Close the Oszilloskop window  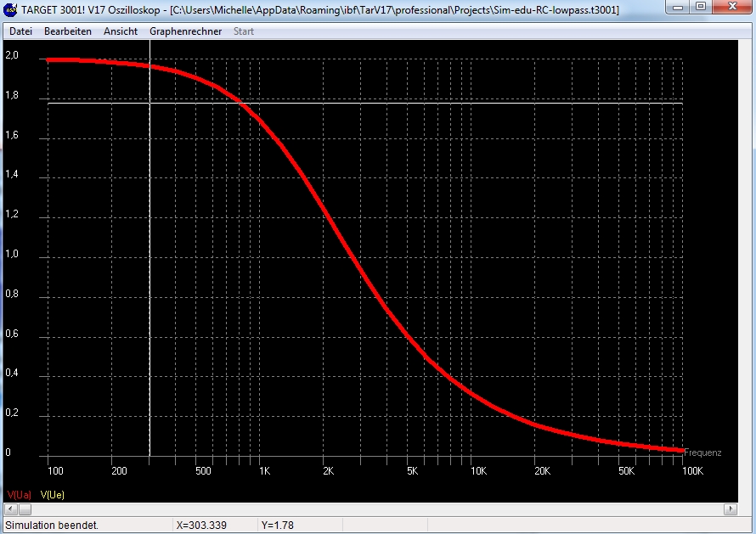732,8
